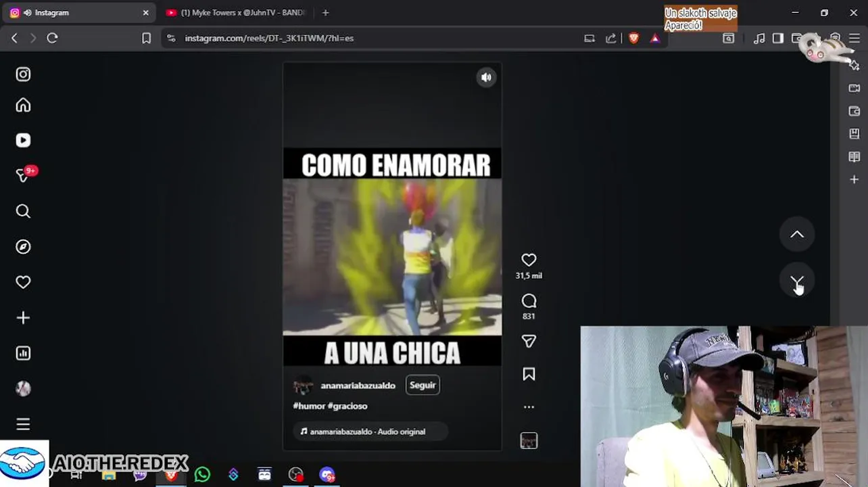The height and width of the screenshot is (487, 868).
Task: Click the install-app icon in the address bar
Action: (589, 39)
